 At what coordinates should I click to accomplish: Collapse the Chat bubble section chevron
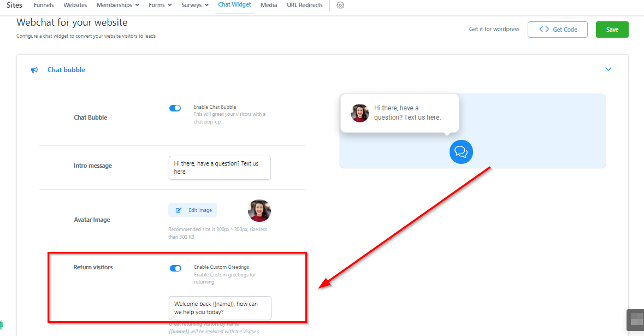[608, 69]
